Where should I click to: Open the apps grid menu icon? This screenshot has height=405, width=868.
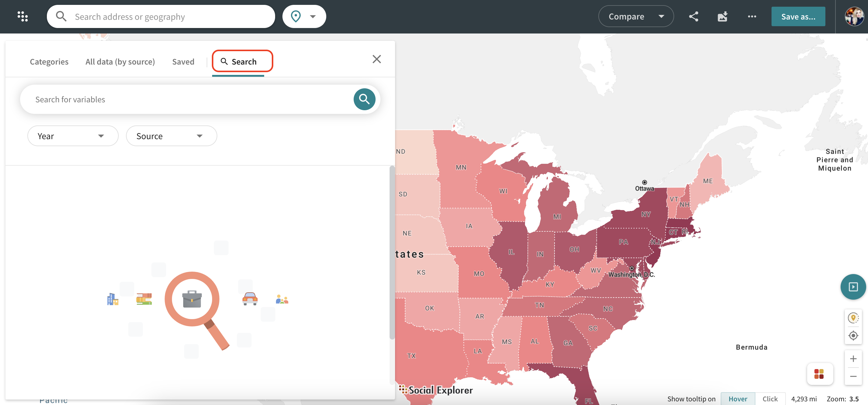pyautogui.click(x=23, y=16)
